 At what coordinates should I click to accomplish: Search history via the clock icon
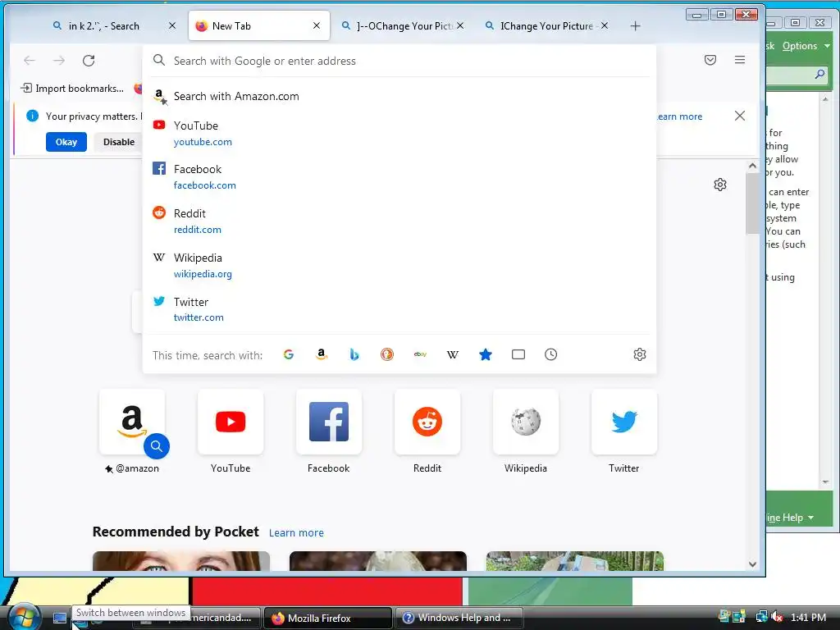pos(550,354)
